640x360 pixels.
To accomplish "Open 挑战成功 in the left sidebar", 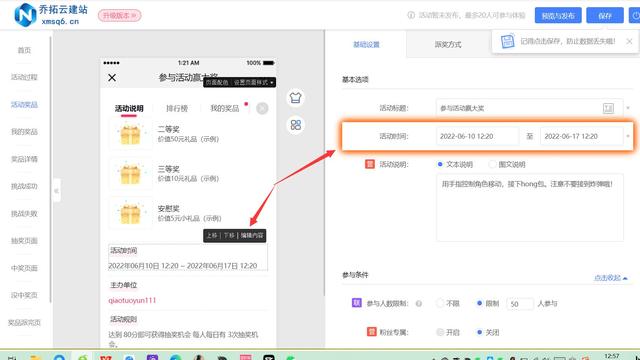I will point(24,186).
